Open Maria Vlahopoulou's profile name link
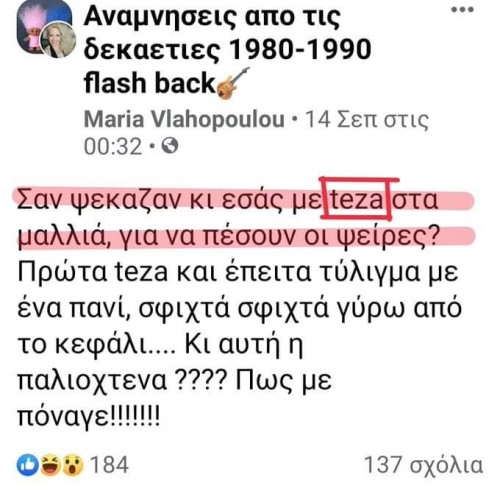The width and height of the screenshot is (500, 494). 185,119
